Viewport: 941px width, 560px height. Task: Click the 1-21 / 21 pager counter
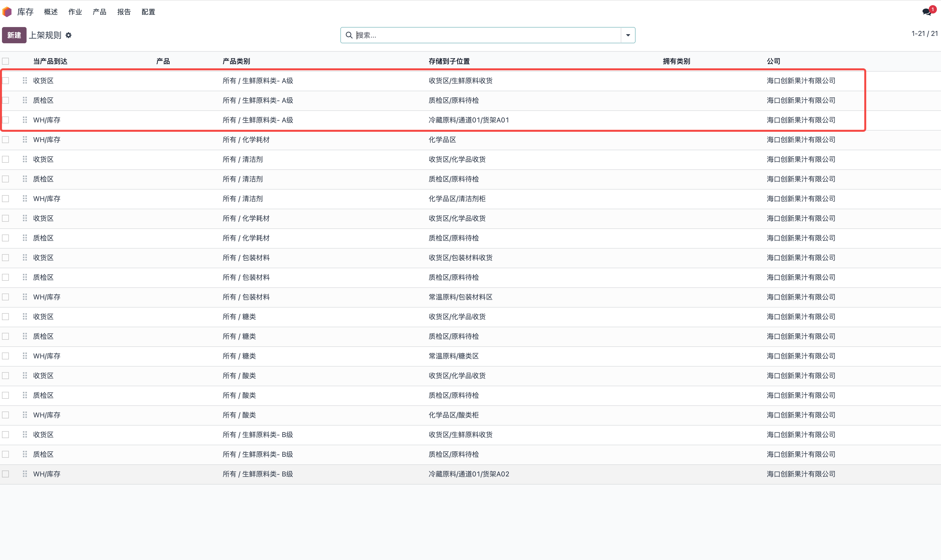(x=924, y=34)
